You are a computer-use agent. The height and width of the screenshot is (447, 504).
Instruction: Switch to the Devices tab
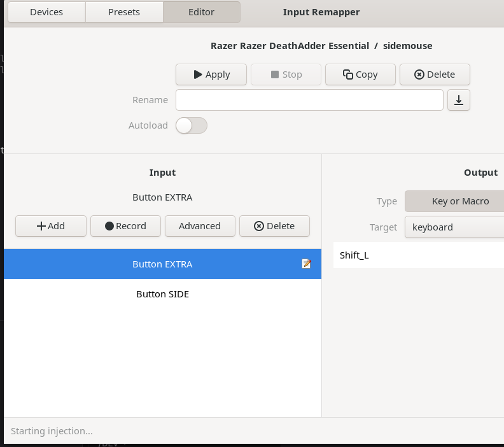(x=46, y=12)
